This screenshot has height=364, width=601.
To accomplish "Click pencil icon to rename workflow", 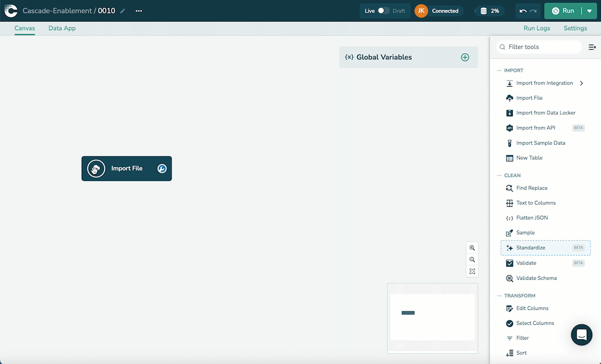I will [123, 11].
